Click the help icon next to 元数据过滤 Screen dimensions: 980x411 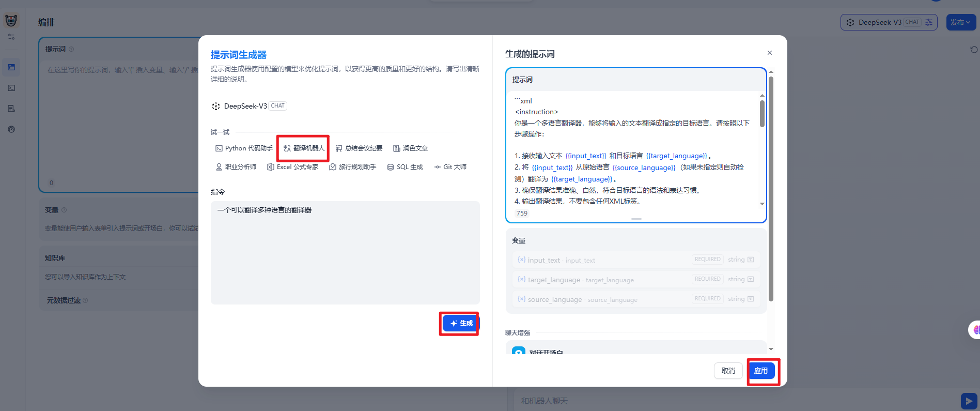85,300
